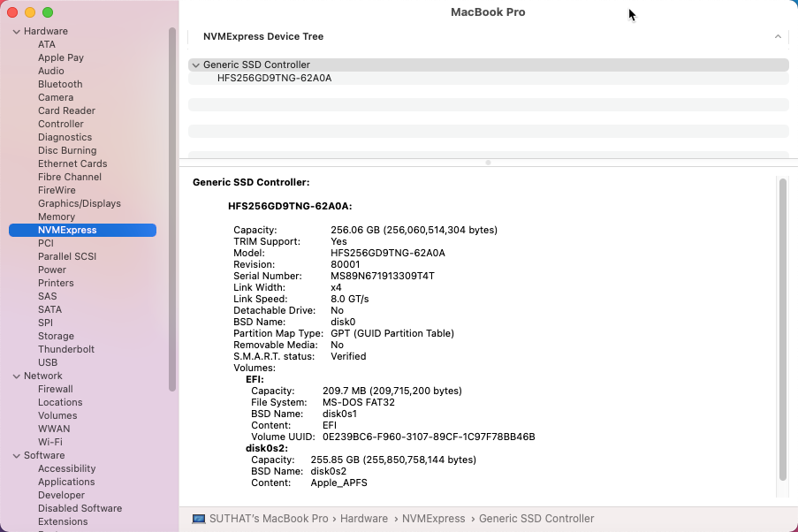Select Controller in the sidebar

[61, 124]
